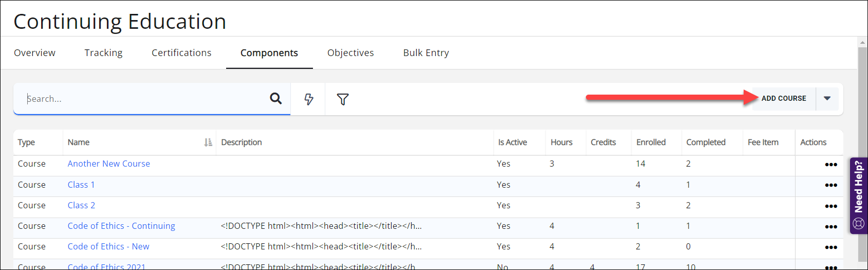Go to the Bulk Entry tab
The height and width of the screenshot is (270, 868).
pos(426,53)
